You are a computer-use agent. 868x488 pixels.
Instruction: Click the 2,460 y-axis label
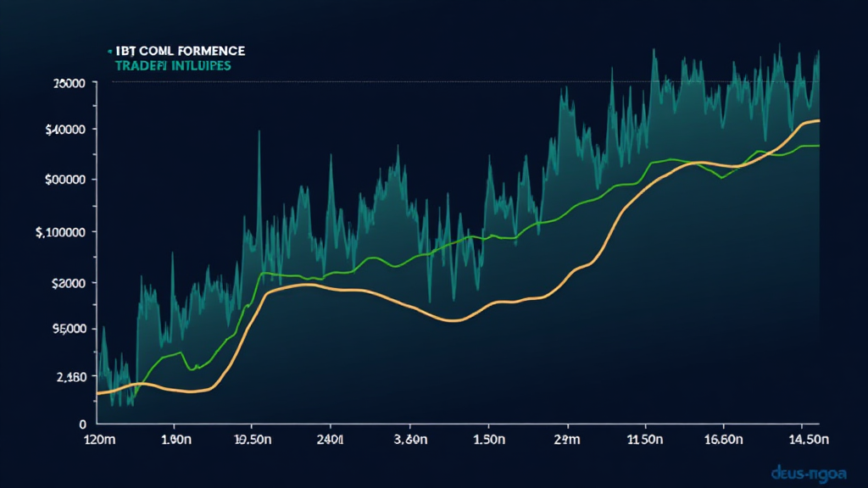pos(70,377)
